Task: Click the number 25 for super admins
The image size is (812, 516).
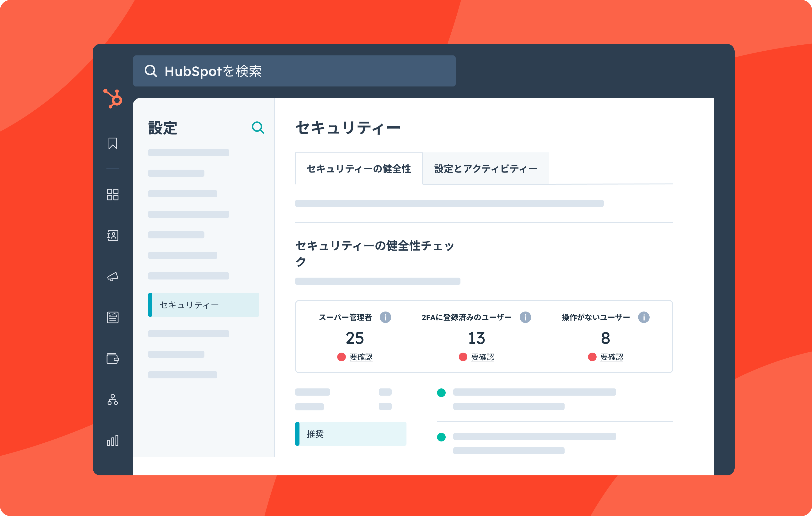Action: point(355,338)
